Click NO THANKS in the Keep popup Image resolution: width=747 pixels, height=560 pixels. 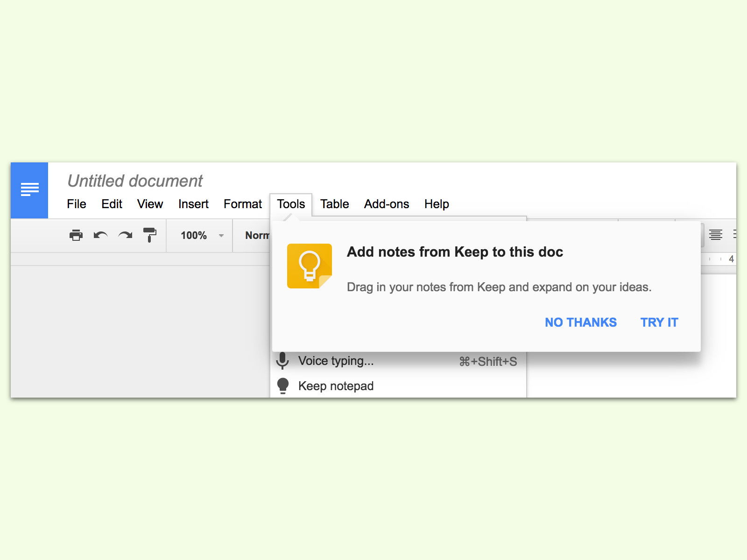581,322
